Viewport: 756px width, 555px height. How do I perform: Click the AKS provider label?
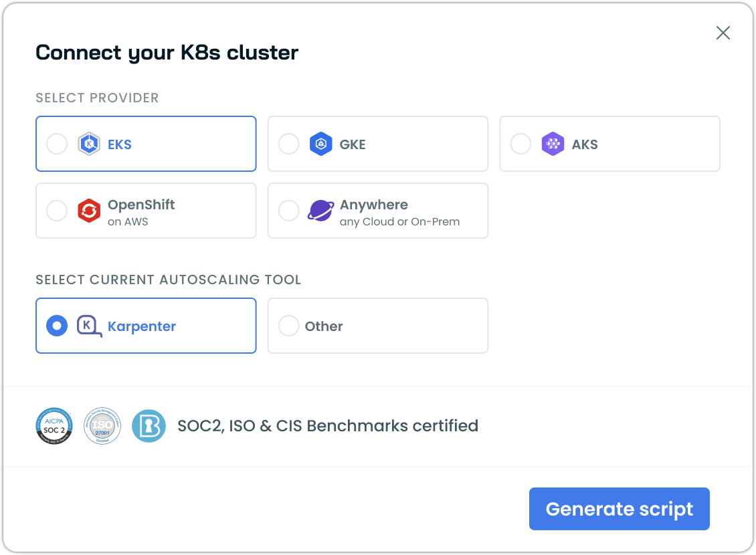point(585,144)
